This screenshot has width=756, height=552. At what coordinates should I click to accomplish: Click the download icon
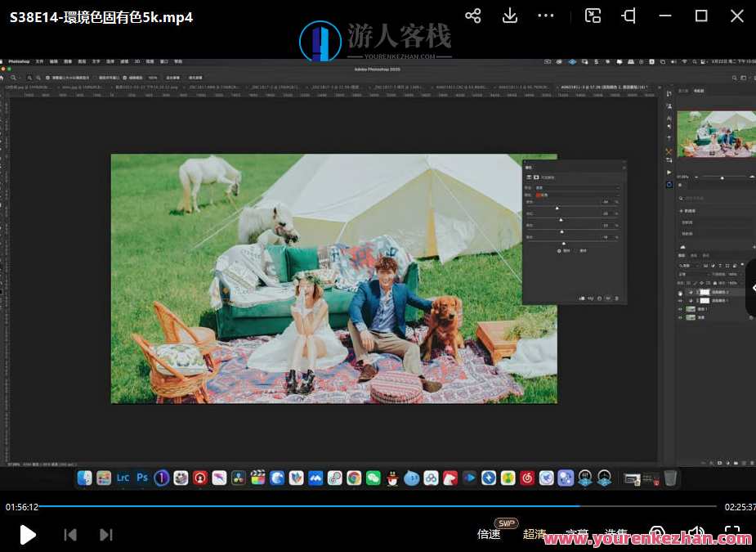(x=510, y=16)
